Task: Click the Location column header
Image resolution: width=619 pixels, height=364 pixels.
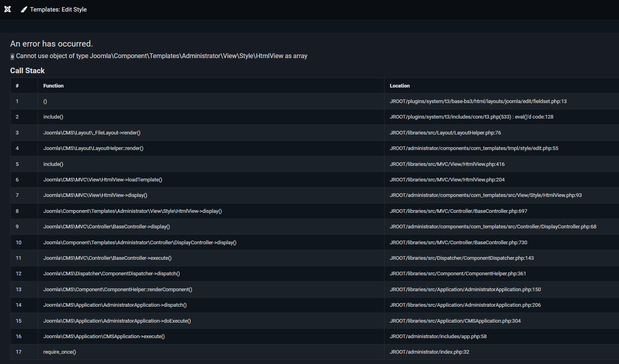Action: (x=399, y=86)
